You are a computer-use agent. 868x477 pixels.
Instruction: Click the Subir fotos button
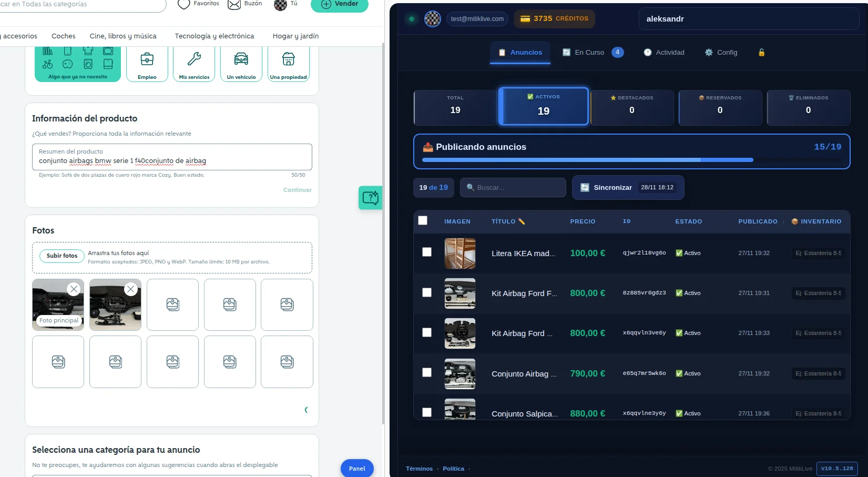tap(62, 256)
